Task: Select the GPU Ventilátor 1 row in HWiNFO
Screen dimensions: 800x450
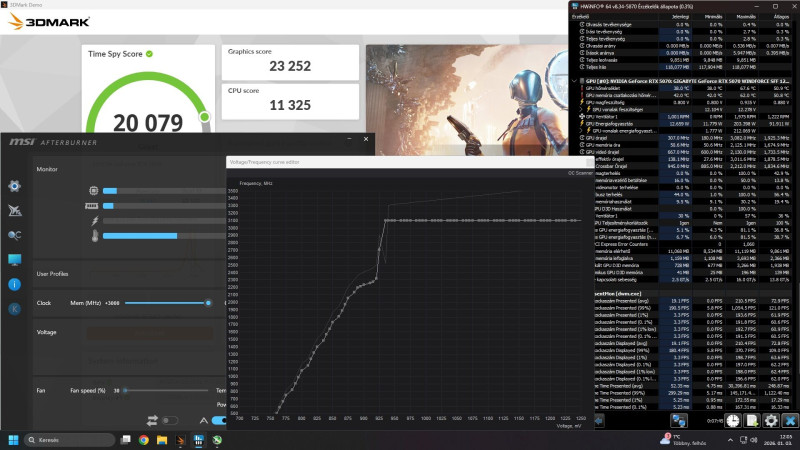Action: tap(684, 116)
